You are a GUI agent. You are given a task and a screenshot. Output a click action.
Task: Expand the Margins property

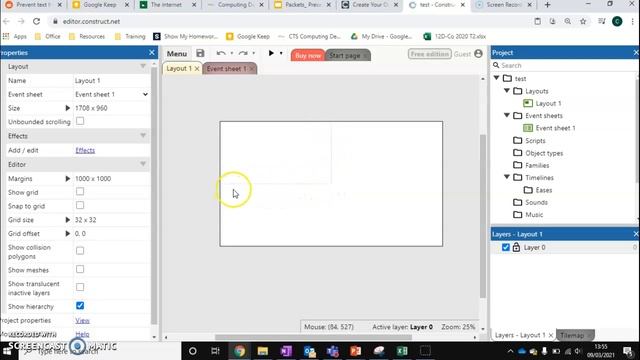pos(68,179)
